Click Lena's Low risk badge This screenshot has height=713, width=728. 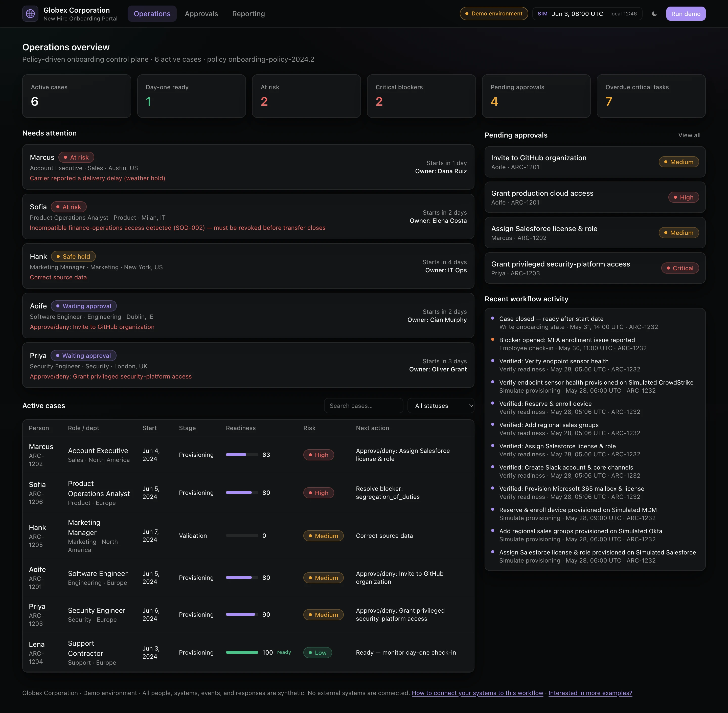(317, 653)
